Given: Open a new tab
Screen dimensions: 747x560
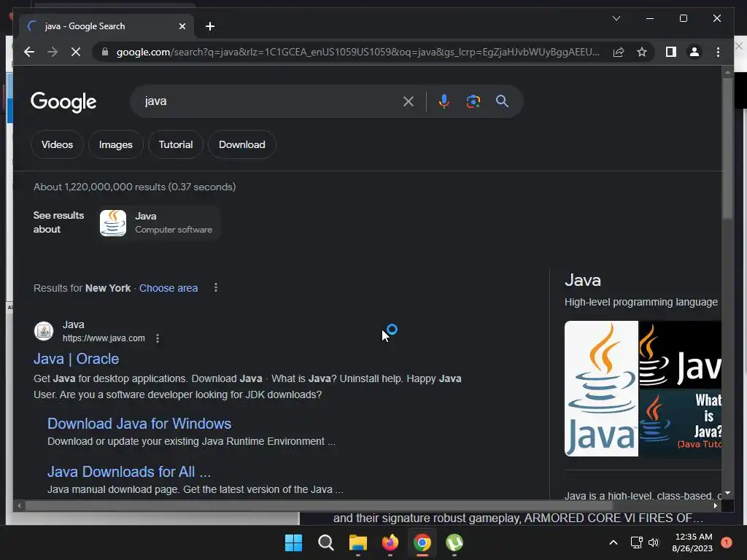Looking at the screenshot, I should 210,26.
